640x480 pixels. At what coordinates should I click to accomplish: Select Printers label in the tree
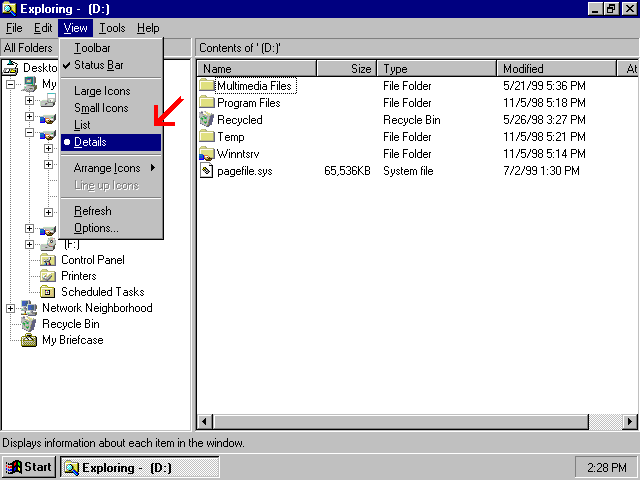pos(79,276)
